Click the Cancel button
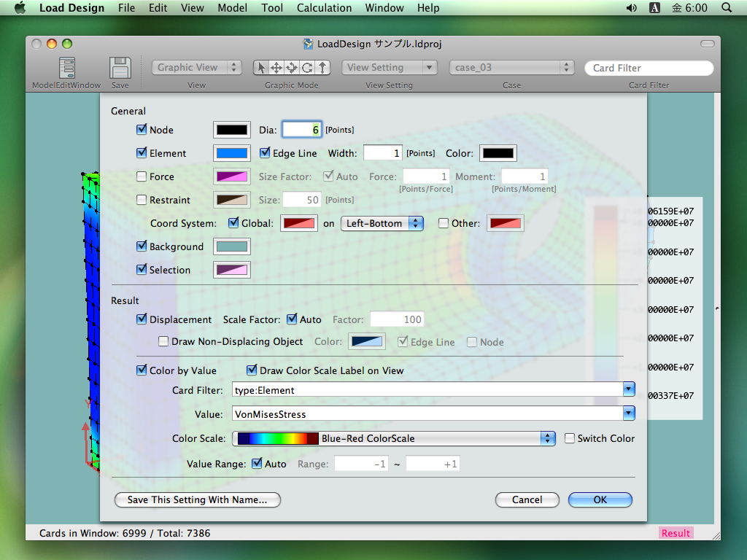The width and height of the screenshot is (747, 560). point(527,499)
